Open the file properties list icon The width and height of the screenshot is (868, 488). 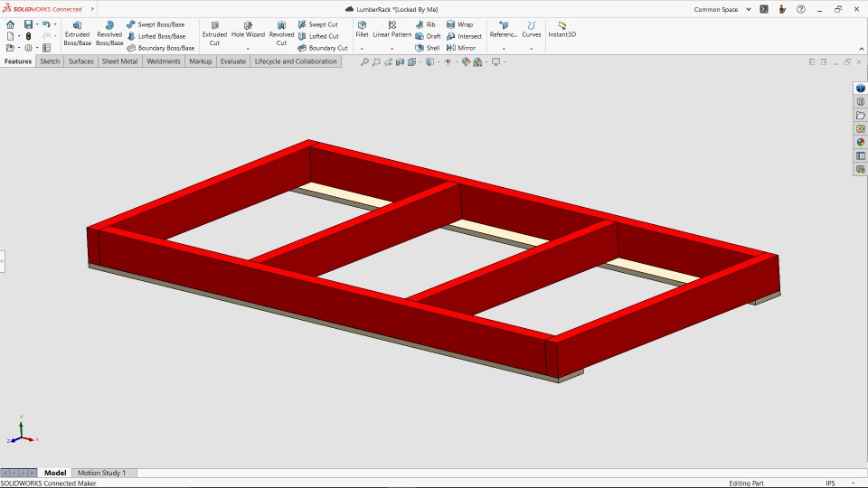pyautogui.click(x=46, y=48)
